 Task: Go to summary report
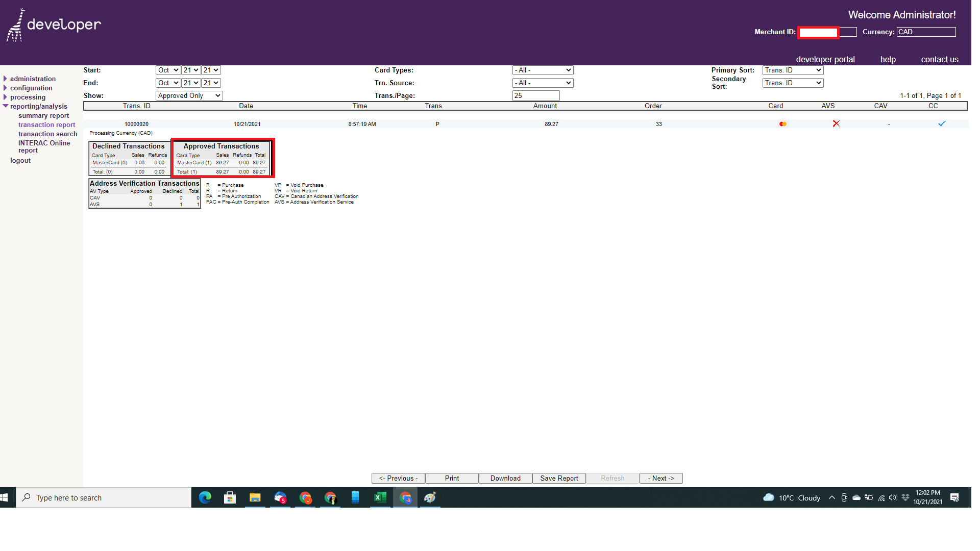click(43, 115)
